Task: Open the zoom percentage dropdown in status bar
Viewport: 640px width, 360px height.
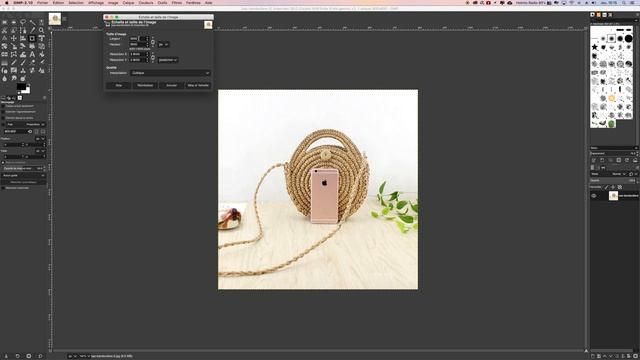Action: point(84,356)
